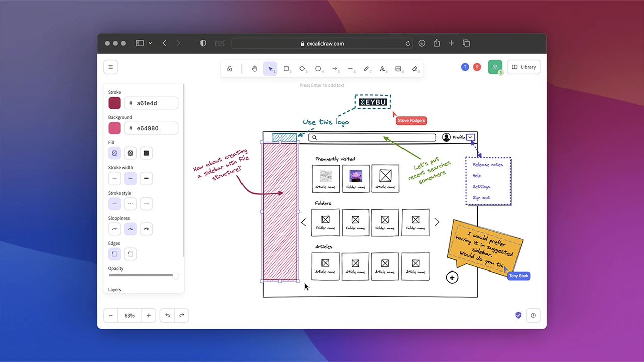
Task: Open the Library panel
Action: click(524, 67)
